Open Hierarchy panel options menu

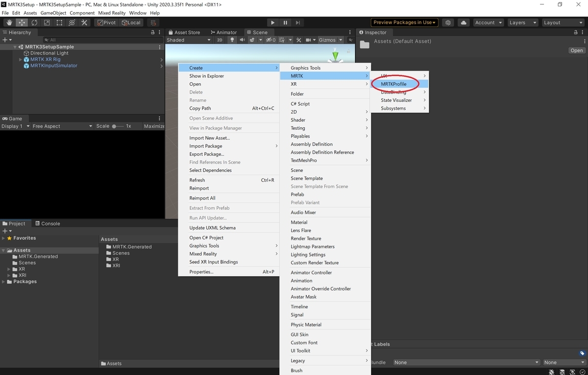(160, 32)
